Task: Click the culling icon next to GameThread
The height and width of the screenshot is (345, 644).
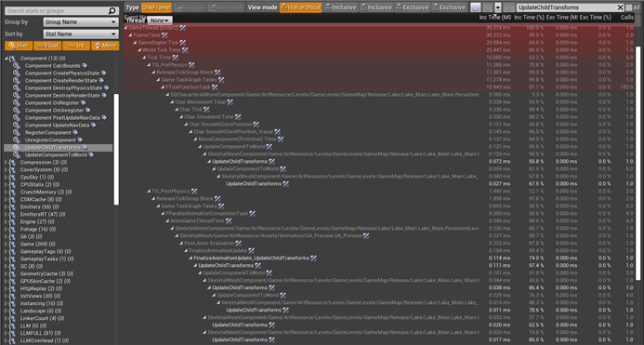Action: (x=183, y=28)
